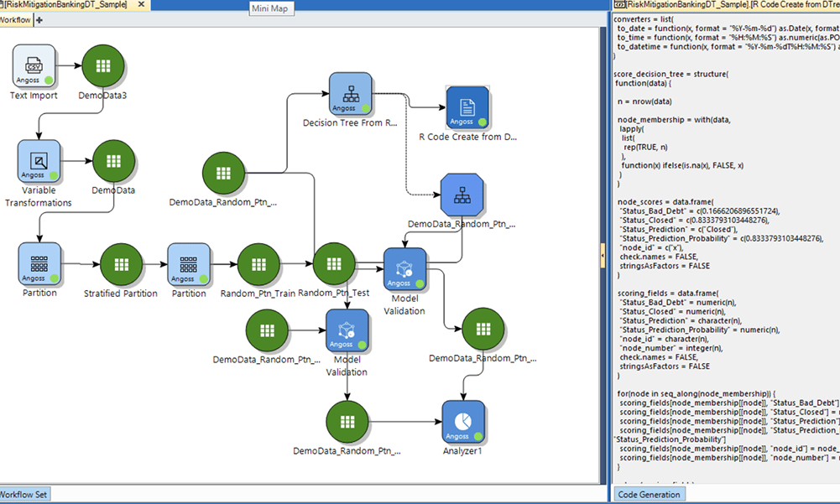Image resolution: width=840 pixels, height=504 pixels.
Task: Click code line "node_scores = data.frame("
Action: click(665, 202)
